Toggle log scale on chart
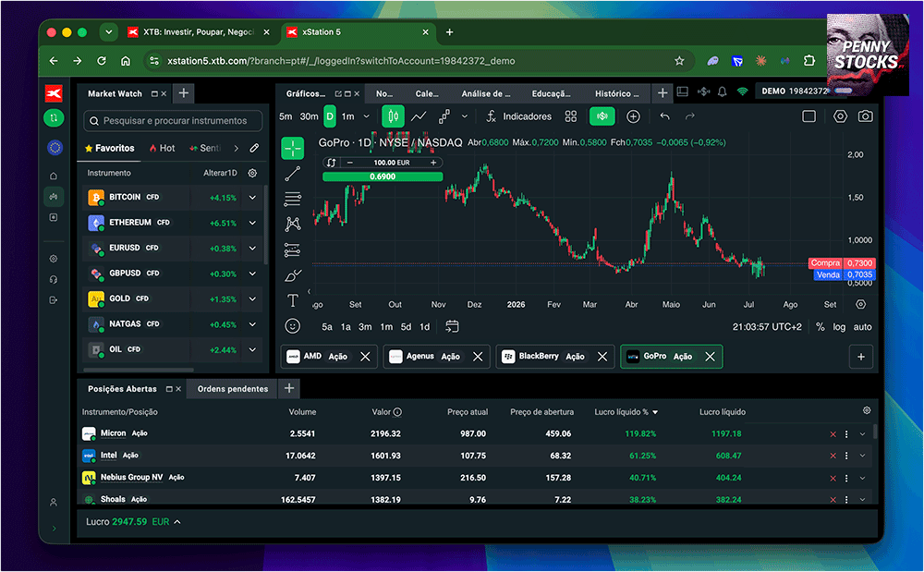924x572 pixels. point(839,327)
